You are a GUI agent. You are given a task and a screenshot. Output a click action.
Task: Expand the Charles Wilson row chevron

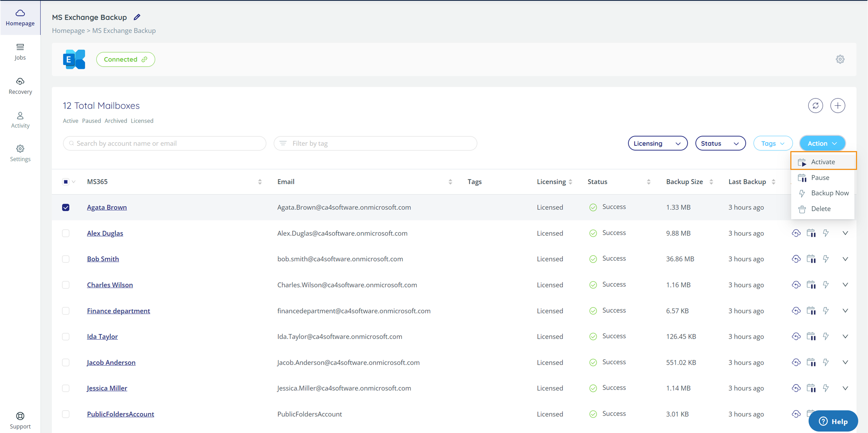(845, 284)
